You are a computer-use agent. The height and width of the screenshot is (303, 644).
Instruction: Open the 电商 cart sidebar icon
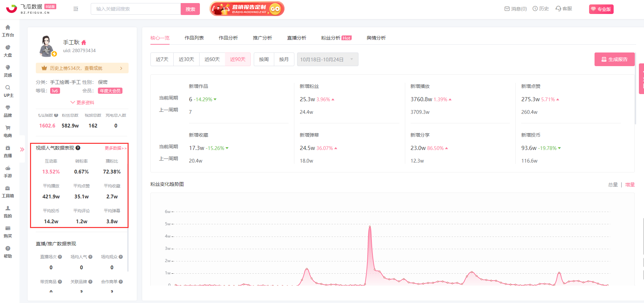tap(8, 128)
